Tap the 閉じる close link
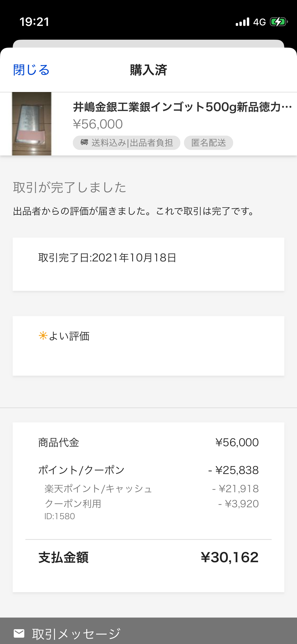Image resolution: width=297 pixels, height=644 pixels. coord(31,70)
